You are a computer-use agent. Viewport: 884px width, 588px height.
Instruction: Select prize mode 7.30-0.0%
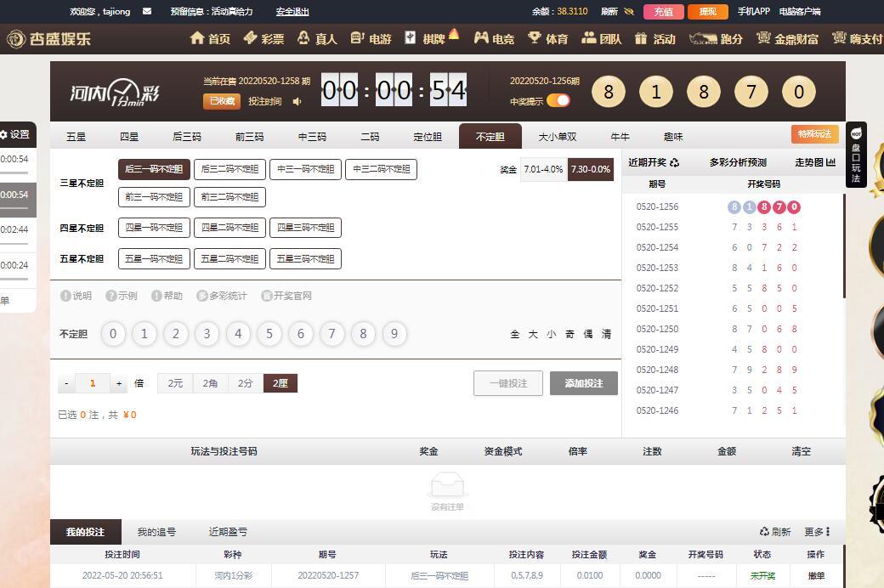590,169
